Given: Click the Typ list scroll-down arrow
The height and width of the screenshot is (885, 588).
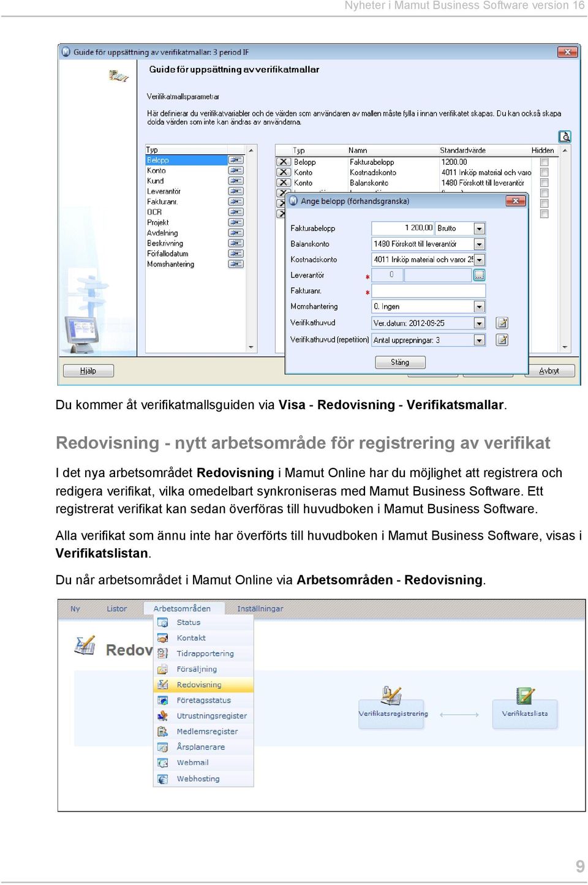Looking at the screenshot, I should pos(251,348).
